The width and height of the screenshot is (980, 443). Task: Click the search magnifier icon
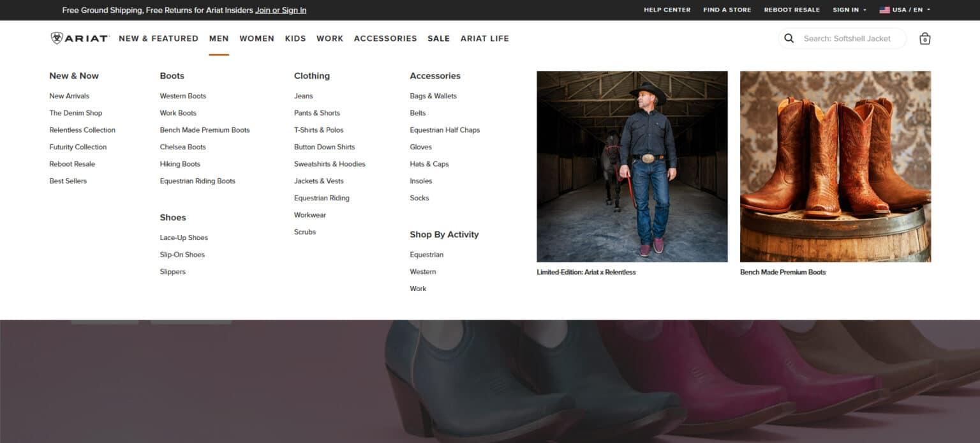pyautogui.click(x=789, y=38)
